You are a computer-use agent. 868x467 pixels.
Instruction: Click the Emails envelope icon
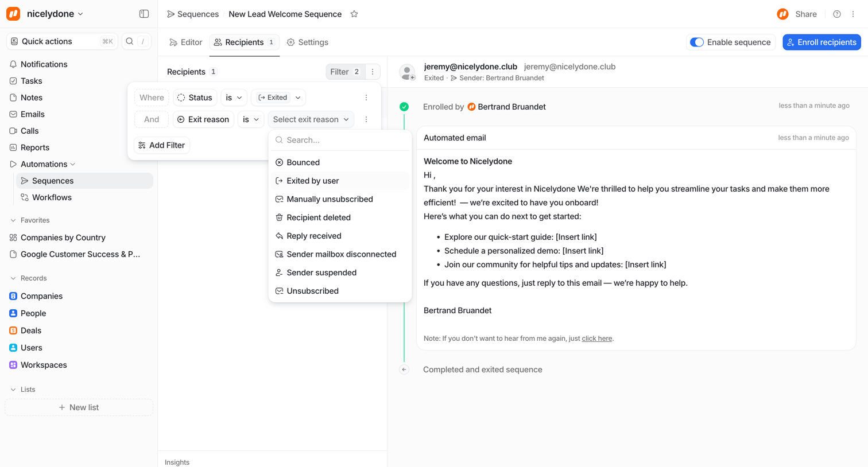click(x=13, y=114)
